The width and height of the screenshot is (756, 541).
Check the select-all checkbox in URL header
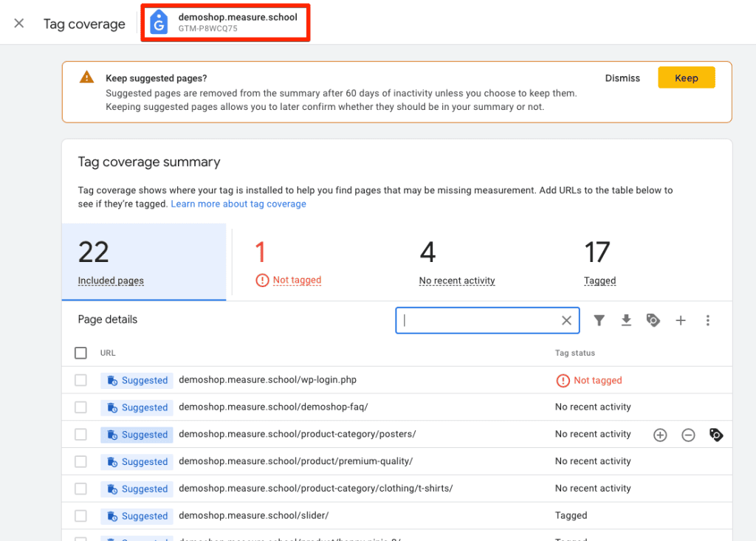80,353
